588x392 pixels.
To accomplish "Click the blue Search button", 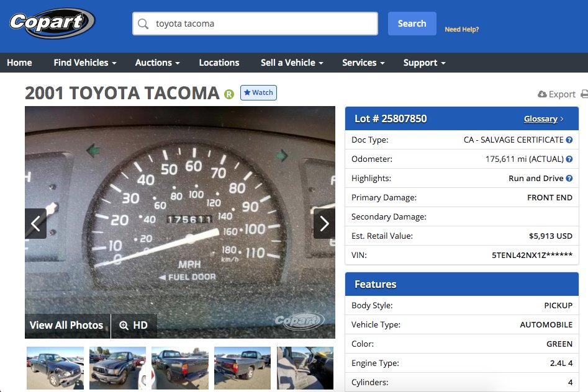I will click(x=412, y=24).
